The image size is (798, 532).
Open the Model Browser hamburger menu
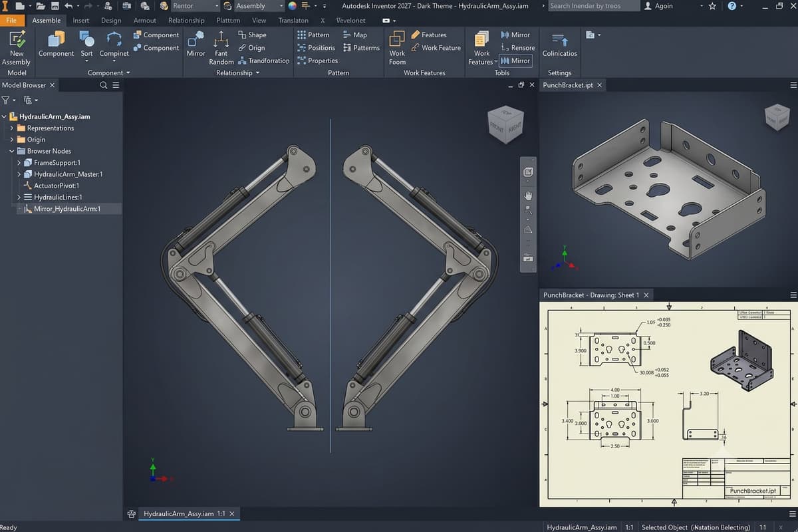116,85
